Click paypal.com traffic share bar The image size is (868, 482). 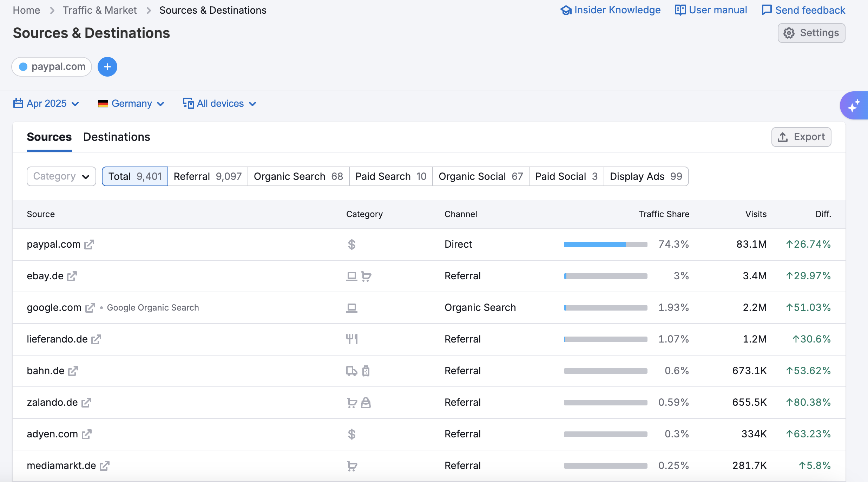(605, 245)
